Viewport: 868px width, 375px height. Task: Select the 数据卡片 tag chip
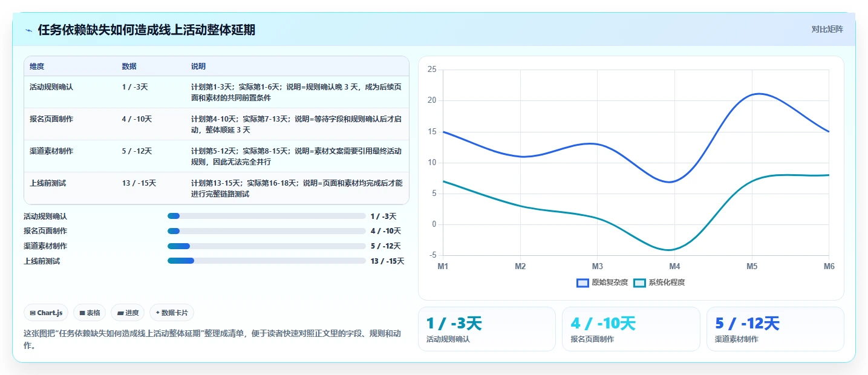click(x=172, y=313)
